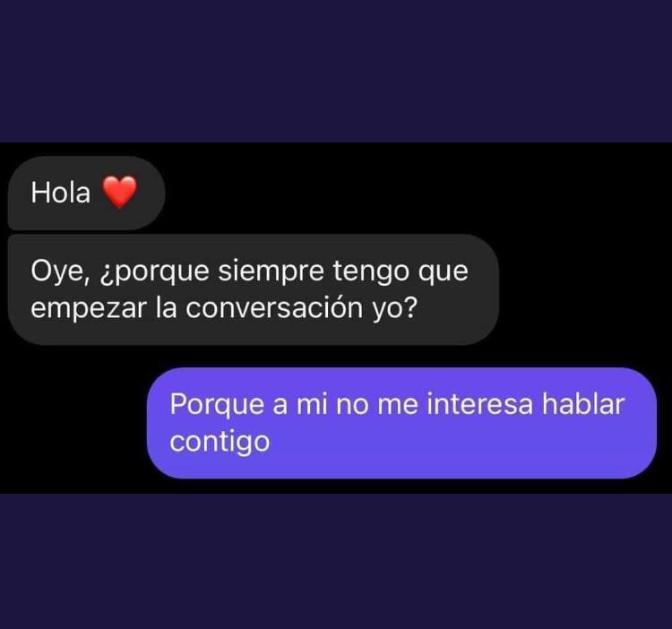Click '¿porque' in the gray message
Viewport: 672px width, 629px height.
[x=154, y=272]
